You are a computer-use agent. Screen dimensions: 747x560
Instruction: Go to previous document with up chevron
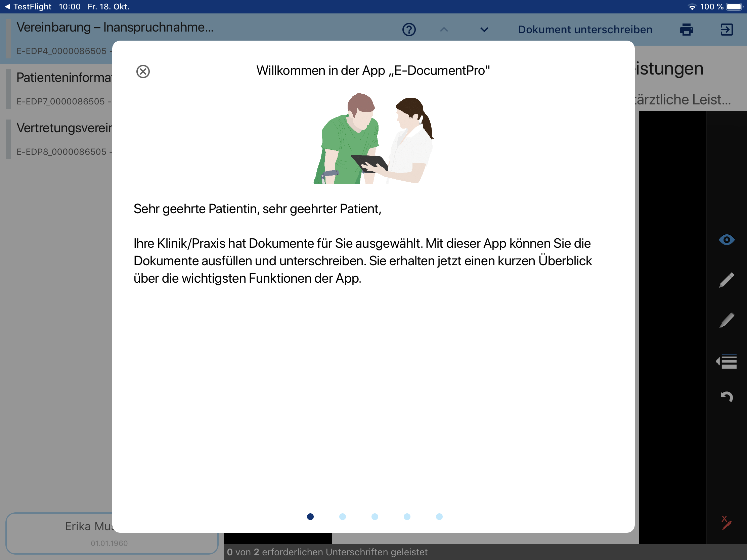pos(444,30)
